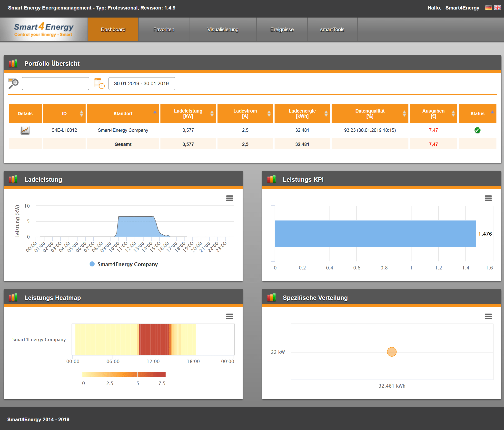
Task: Sort table by Ladeenergie [kWh] column
Action: [x=302, y=114]
